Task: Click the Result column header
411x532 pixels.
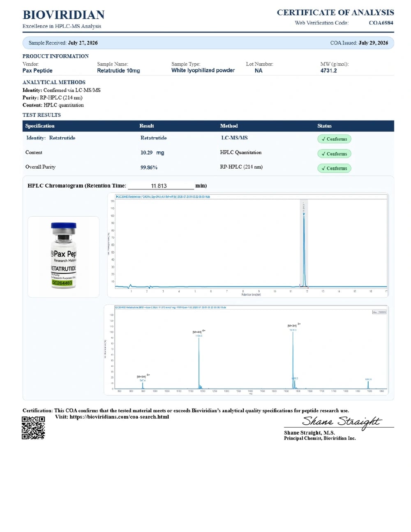Action: pos(147,126)
